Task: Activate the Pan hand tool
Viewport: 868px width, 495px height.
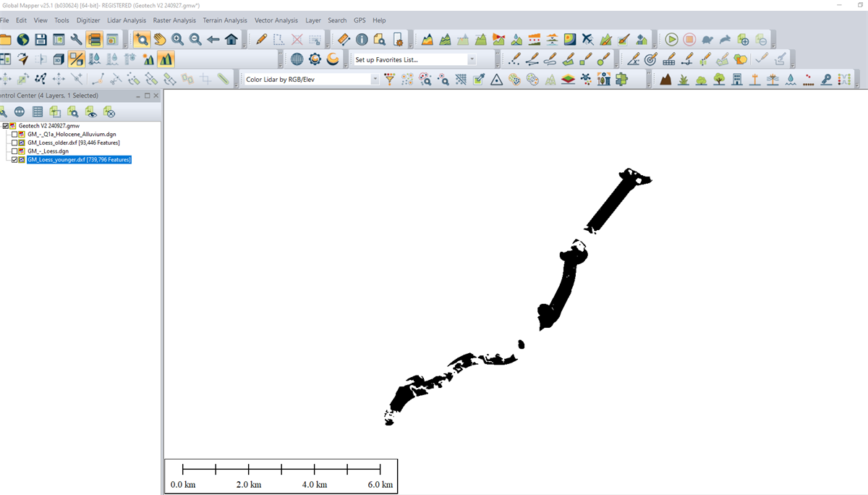Action: point(159,39)
